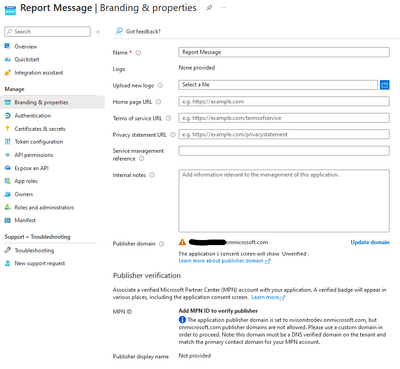Click the Got feedback icon
The image size is (400, 369).
(x=119, y=31)
